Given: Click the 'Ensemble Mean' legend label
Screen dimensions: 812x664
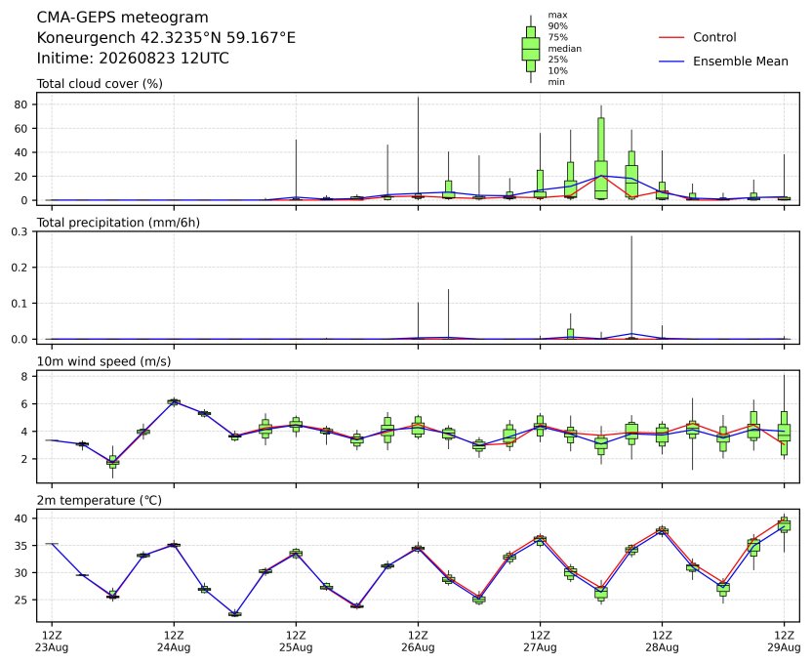Looking at the screenshot, I should click(x=740, y=62).
